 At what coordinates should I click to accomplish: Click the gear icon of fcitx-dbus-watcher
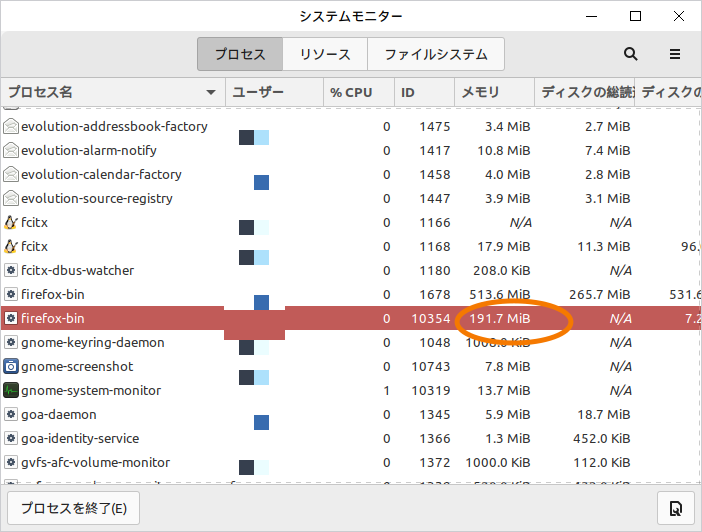11,270
